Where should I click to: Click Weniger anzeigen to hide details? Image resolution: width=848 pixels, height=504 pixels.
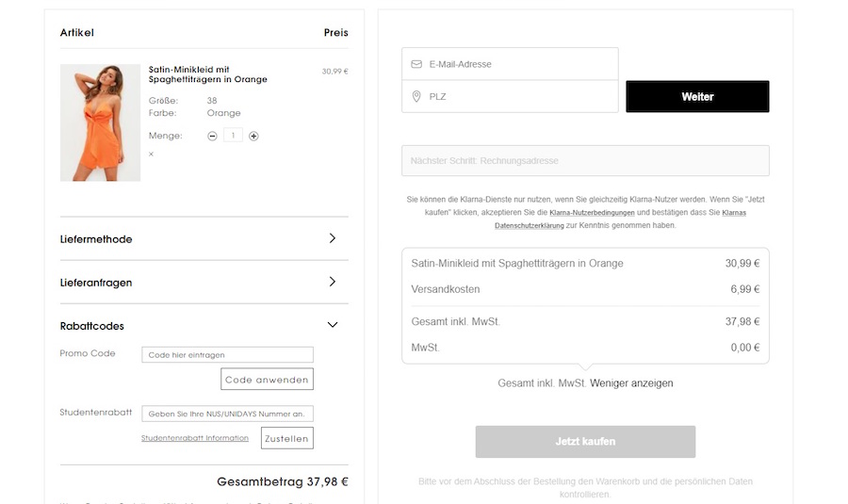click(x=631, y=383)
